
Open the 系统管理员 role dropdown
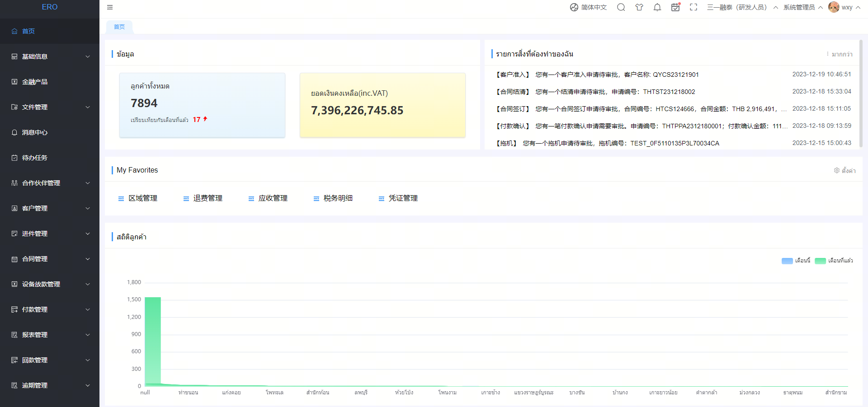[803, 7]
